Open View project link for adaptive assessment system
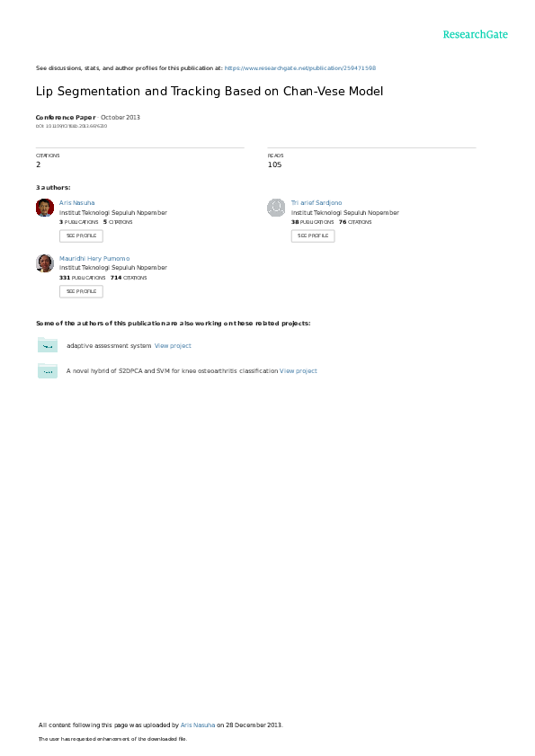This screenshot has height=756, width=535. 173,346
